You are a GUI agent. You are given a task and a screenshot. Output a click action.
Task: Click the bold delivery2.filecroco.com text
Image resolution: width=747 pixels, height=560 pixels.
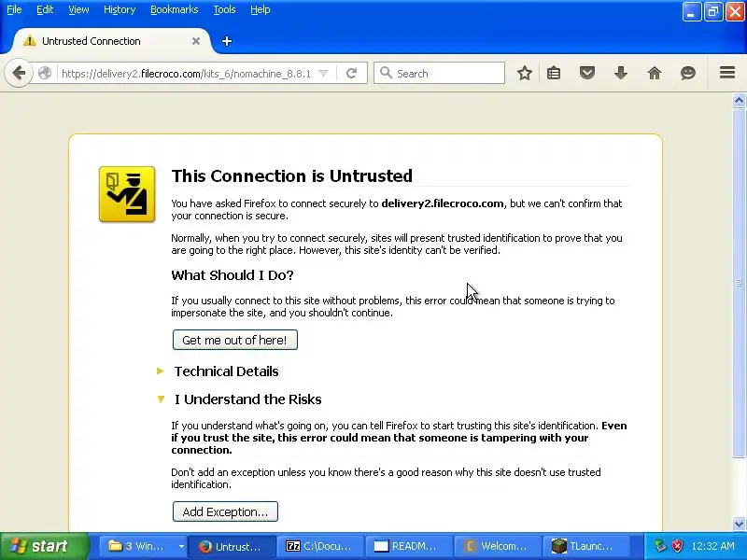[x=443, y=203]
